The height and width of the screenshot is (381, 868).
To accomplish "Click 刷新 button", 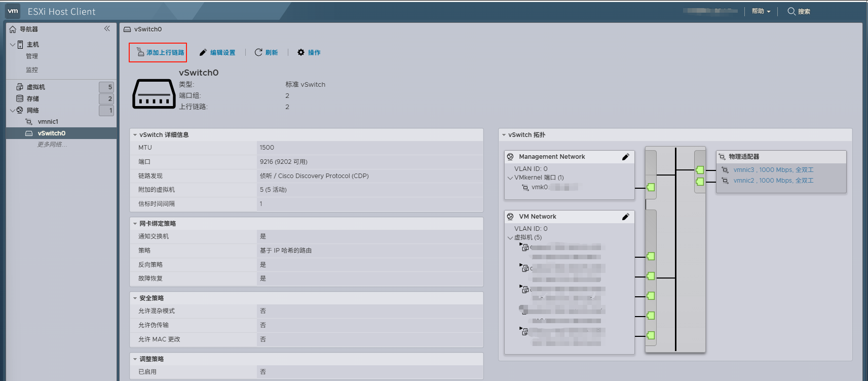I will [x=266, y=53].
